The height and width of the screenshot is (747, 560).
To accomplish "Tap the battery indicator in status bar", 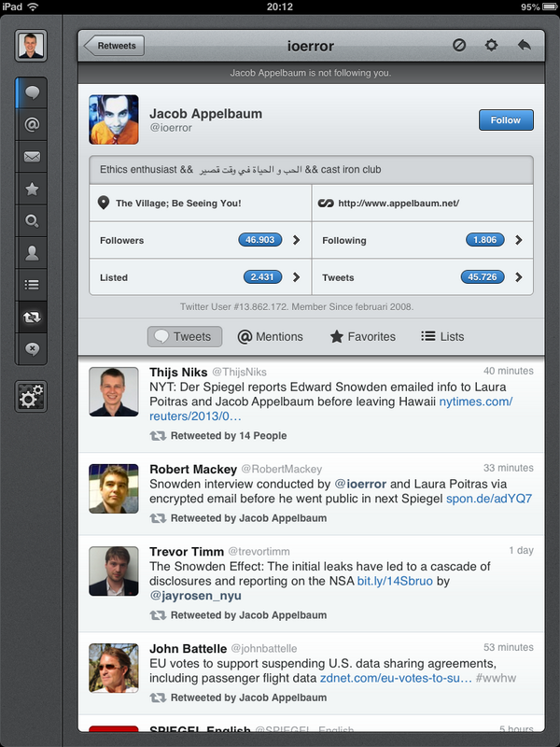I will (551, 7).
